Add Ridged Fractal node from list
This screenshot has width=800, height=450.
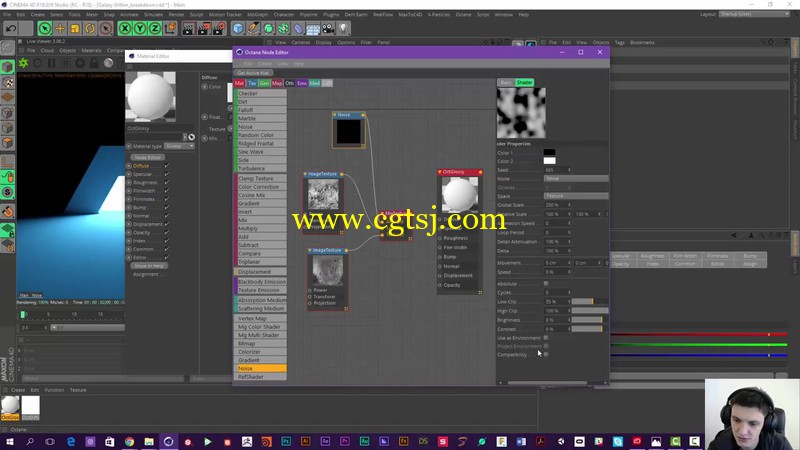[261, 143]
